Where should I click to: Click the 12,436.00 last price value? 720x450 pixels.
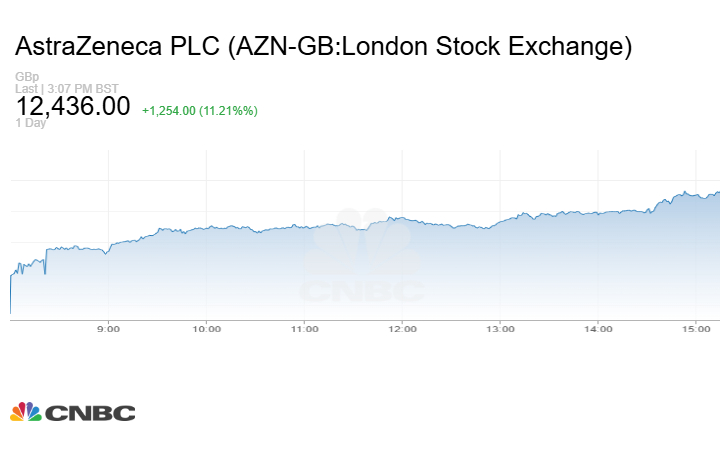[x=73, y=106]
